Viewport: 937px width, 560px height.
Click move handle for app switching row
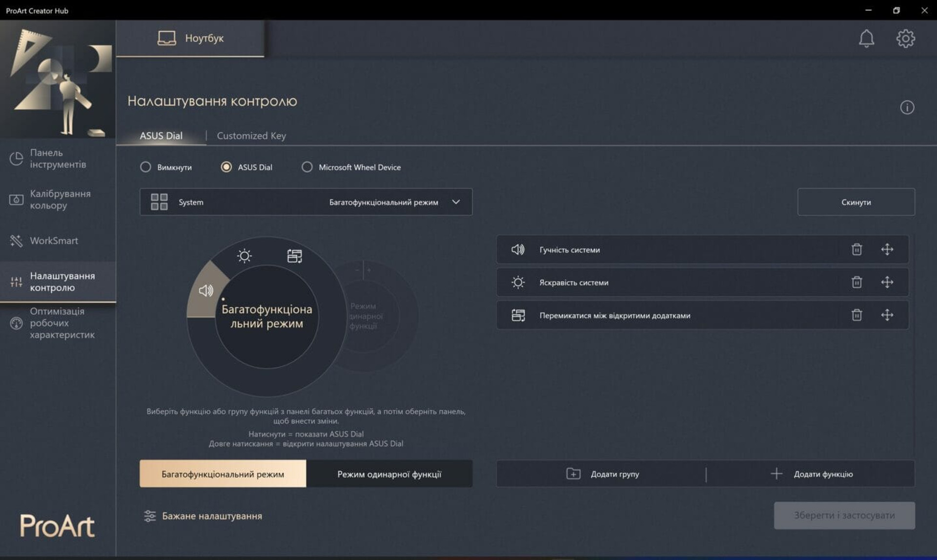[887, 315]
